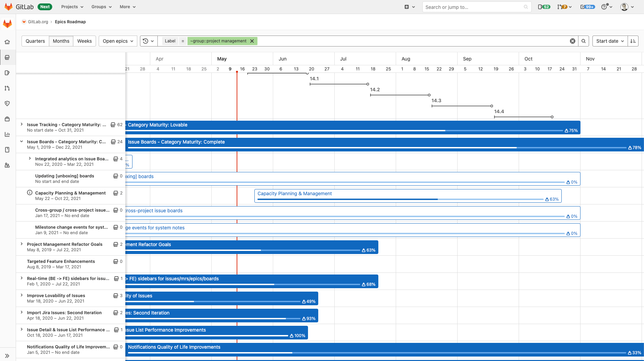Switch the roadmap to Weeks view
644x361 pixels.
coord(84,41)
